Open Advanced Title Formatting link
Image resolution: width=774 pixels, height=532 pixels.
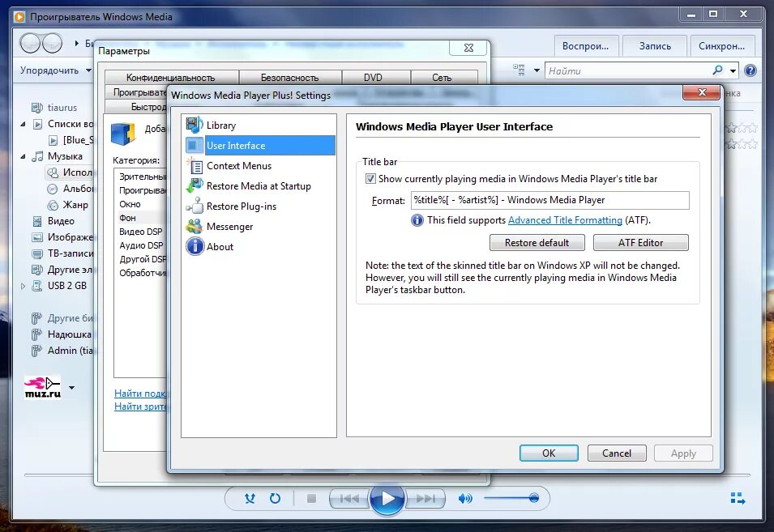pyautogui.click(x=565, y=220)
